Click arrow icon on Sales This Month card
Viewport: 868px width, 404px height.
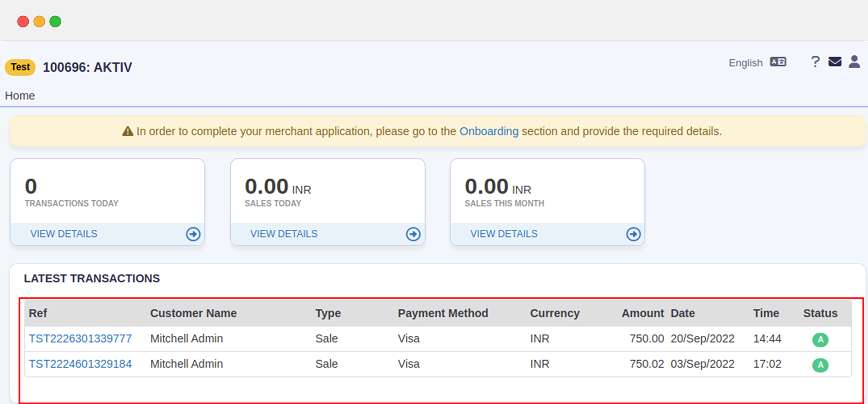(633, 234)
